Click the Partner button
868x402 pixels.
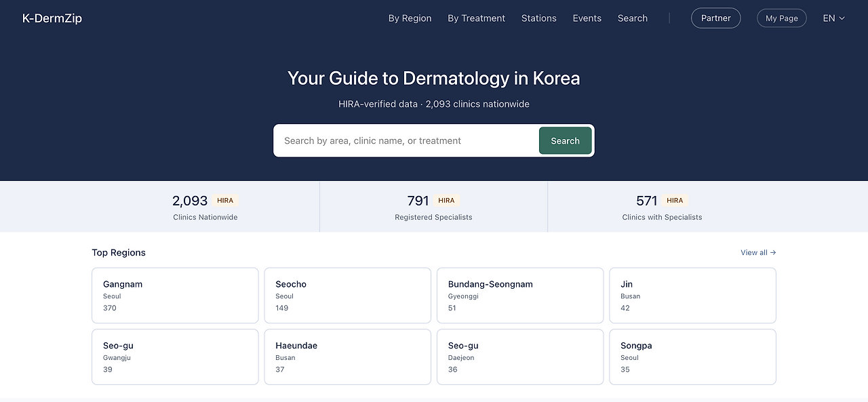[715, 18]
